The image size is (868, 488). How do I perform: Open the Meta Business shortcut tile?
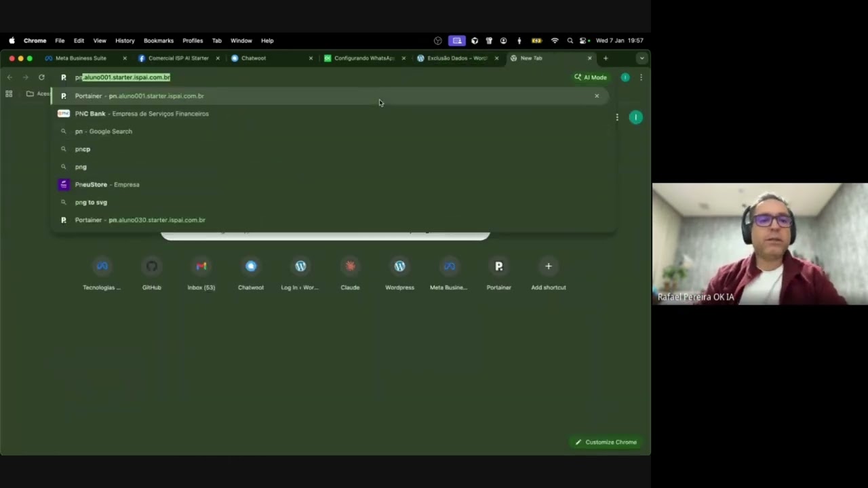[449, 273]
